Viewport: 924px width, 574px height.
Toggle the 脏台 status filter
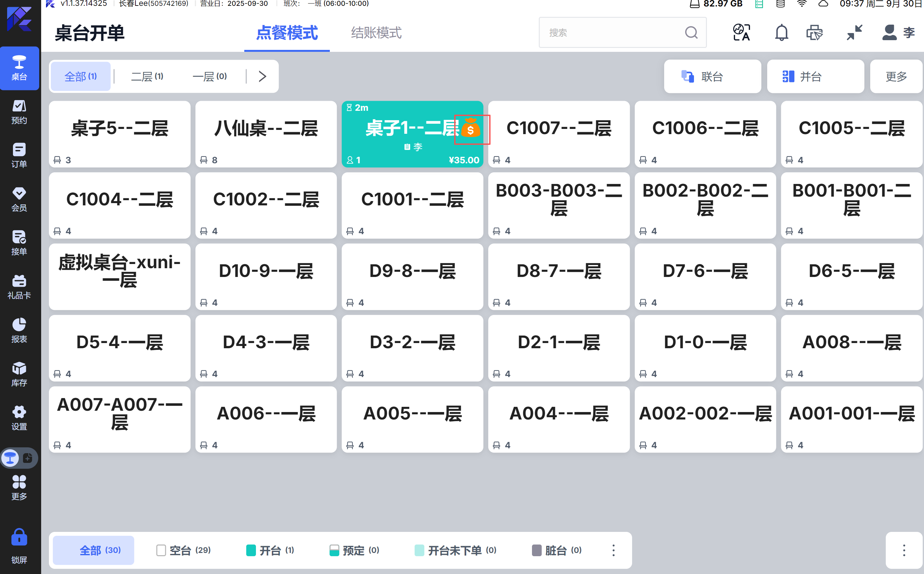point(557,550)
